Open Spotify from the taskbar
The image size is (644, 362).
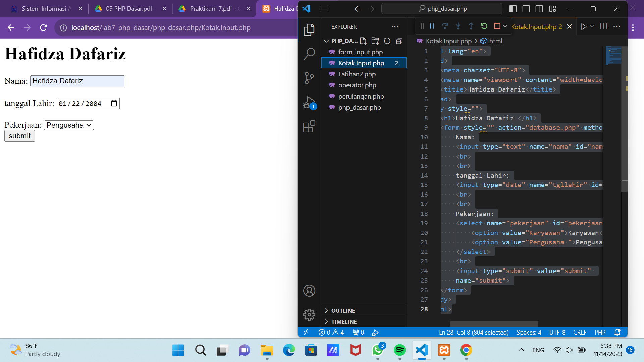[x=400, y=350]
